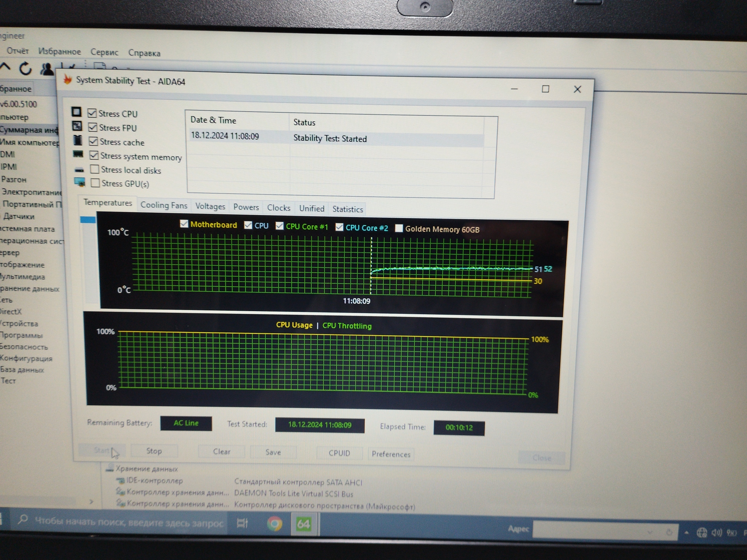Select the Temperatures tab
The image size is (747, 560).
click(108, 203)
